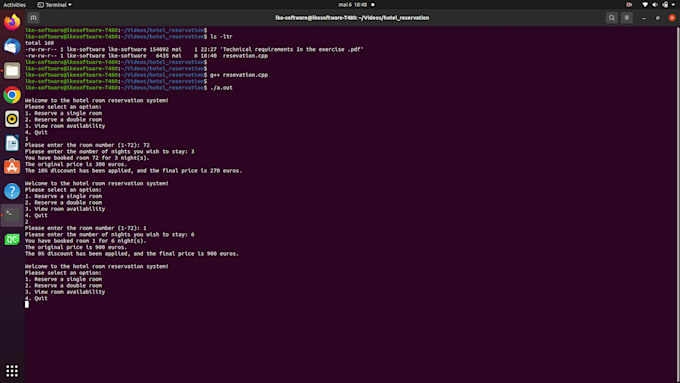This screenshot has width=680, height=383.
Task: Open the system status menu arrow
Action: pos(673,5)
